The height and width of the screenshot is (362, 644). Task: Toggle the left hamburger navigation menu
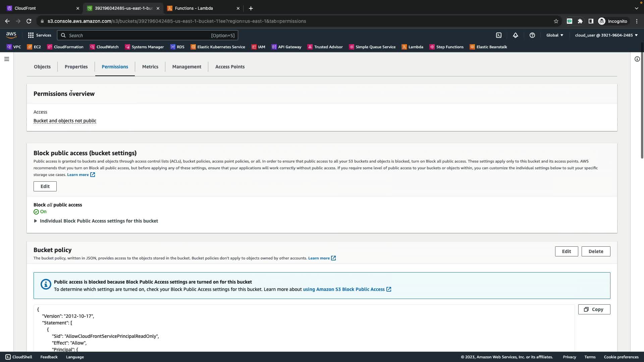pyautogui.click(x=6, y=59)
